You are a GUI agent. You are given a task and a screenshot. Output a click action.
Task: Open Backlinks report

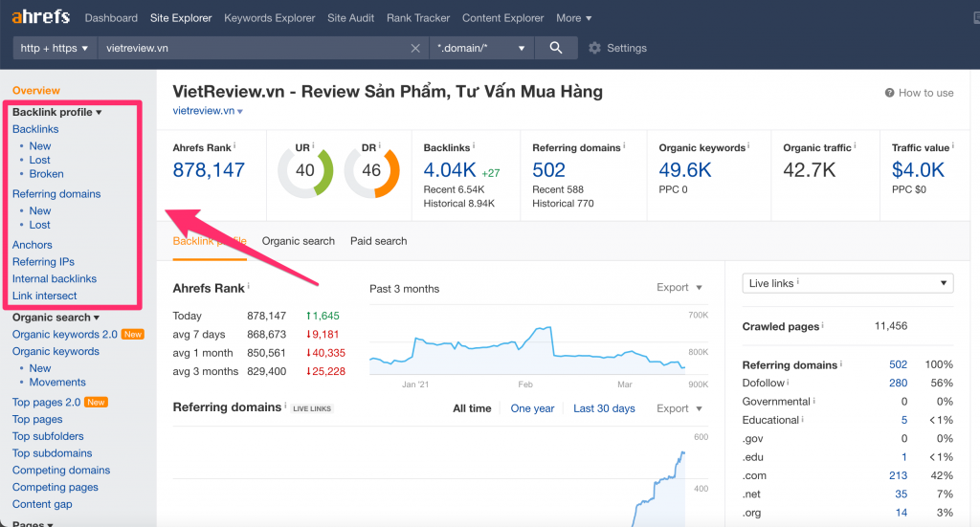pyautogui.click(x=35, y=129)
